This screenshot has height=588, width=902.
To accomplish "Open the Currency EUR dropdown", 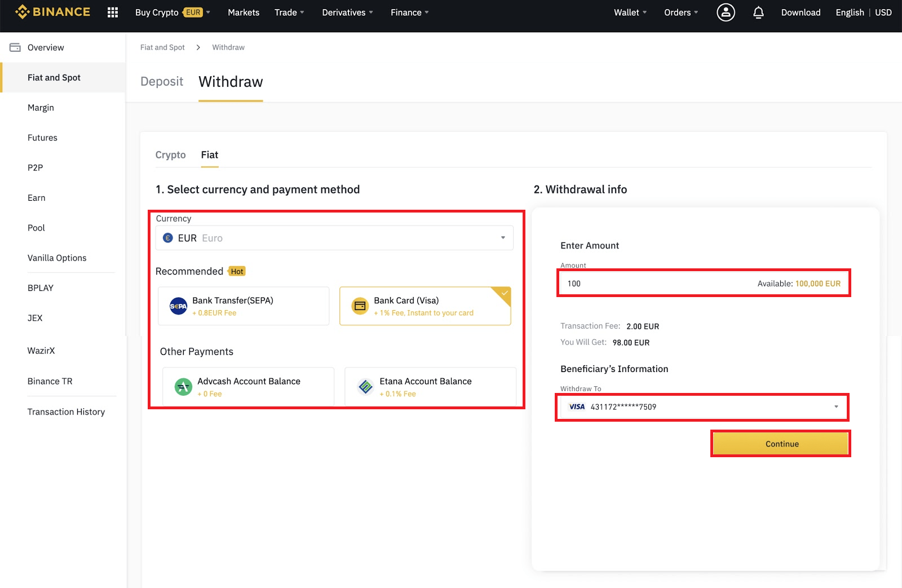I will (334, 238).
